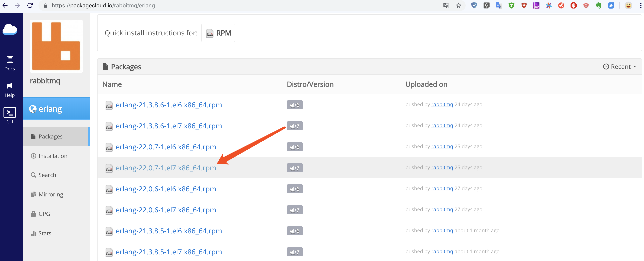Open the Mirroring sidebar item
Image resolution: width=644 pixels, height=261 pixels.
click(51, 194)
